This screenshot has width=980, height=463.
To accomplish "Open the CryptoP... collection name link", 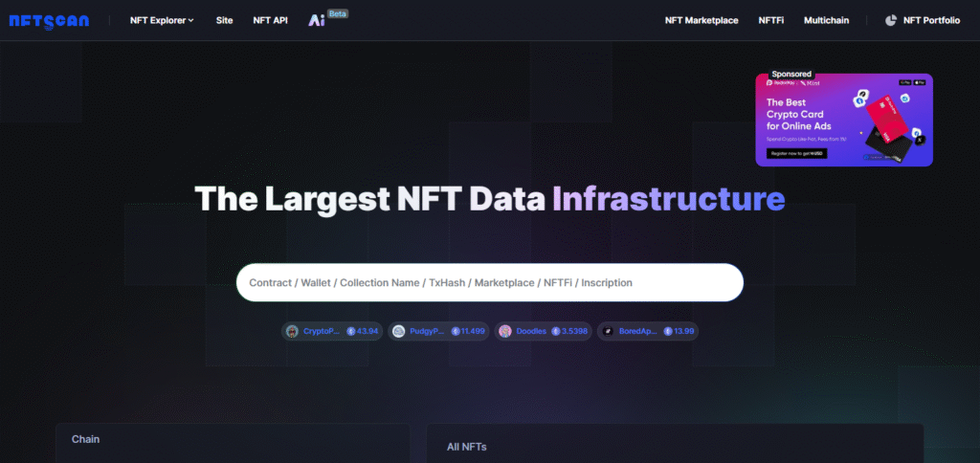I will [x=322, y=331].
